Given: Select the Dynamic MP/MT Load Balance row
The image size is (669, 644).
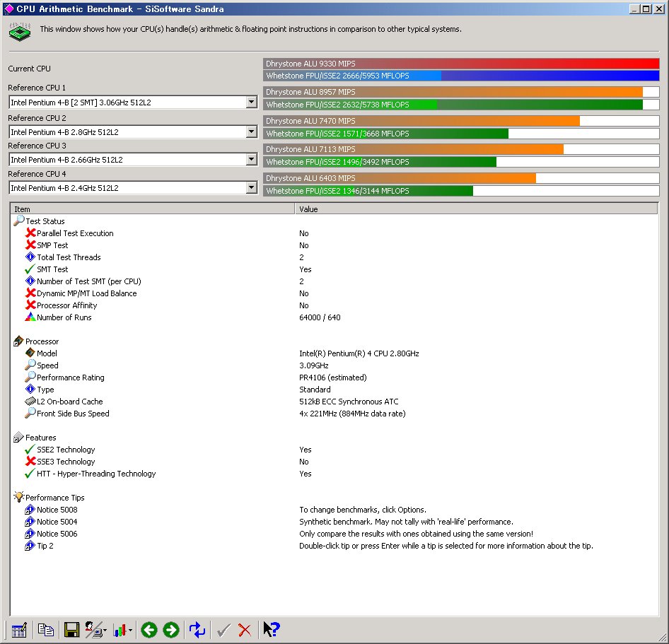Looking at the screenshot, I should coord(334,293).
